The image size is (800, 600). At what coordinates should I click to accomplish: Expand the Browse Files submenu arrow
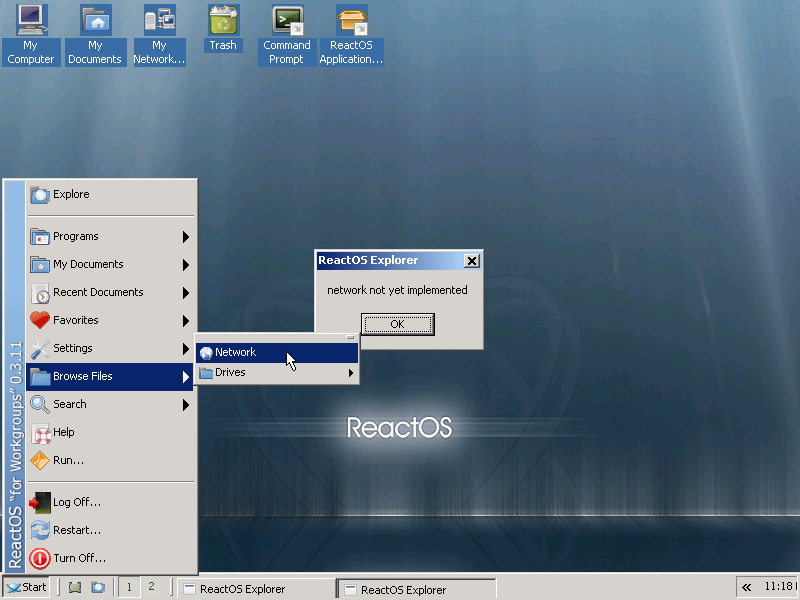[x=186, y=377]
